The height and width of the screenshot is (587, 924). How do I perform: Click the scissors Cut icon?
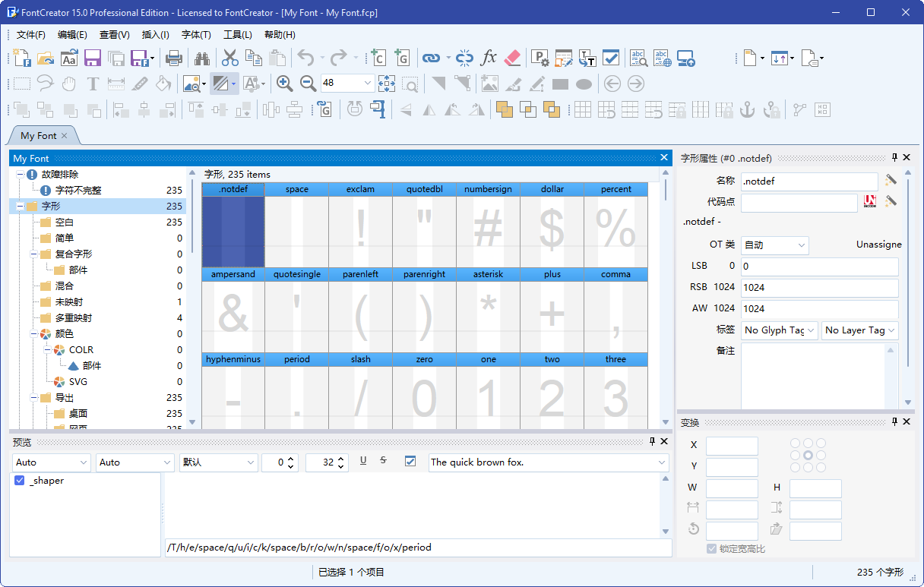pyautogui.click(x=229, y=58)
